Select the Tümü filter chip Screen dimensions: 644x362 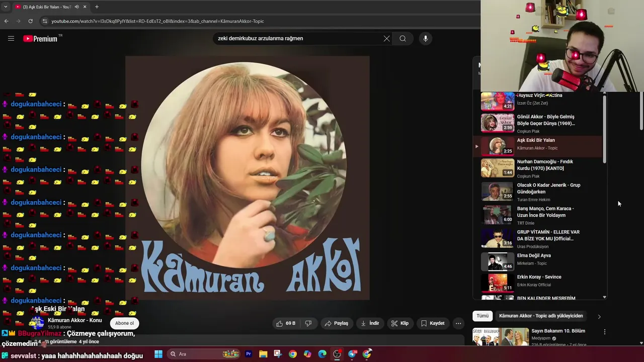pyautogui.click(x=482, y=316)
